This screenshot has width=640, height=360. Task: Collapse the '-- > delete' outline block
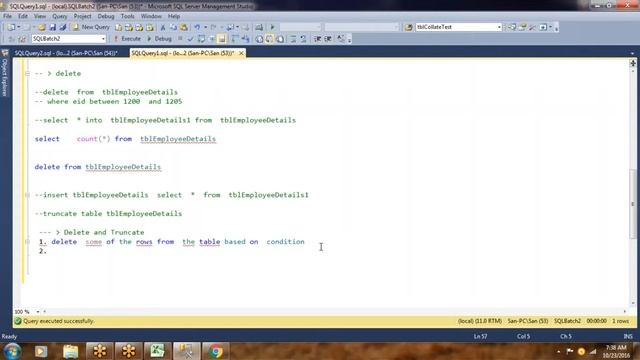point(27,73)
